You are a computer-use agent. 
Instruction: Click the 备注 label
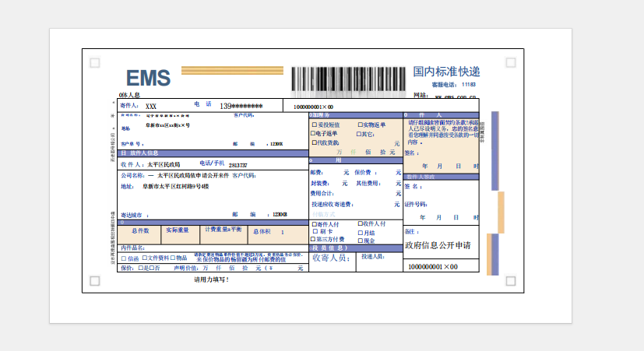411,232
